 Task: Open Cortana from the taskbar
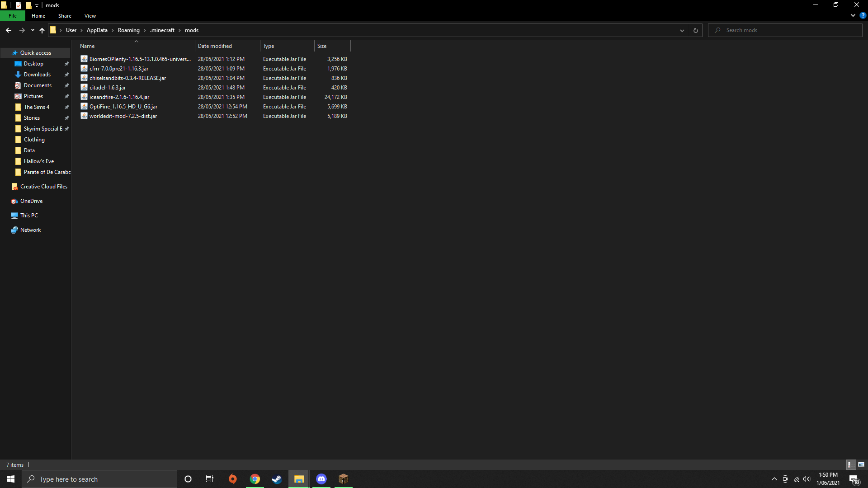[x=188, y=479]
